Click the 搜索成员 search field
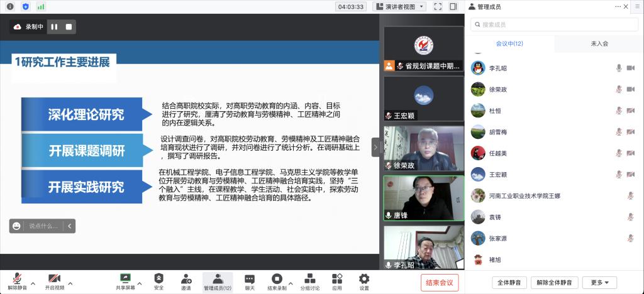 pos(553,24)
